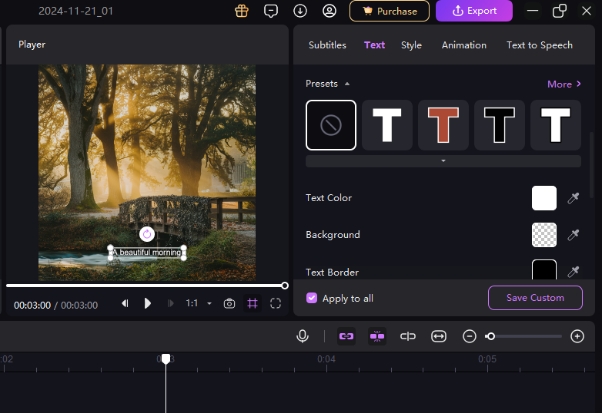Click the fit timeline to window icon
602x414 pixels.
click(x=438, y=336)
